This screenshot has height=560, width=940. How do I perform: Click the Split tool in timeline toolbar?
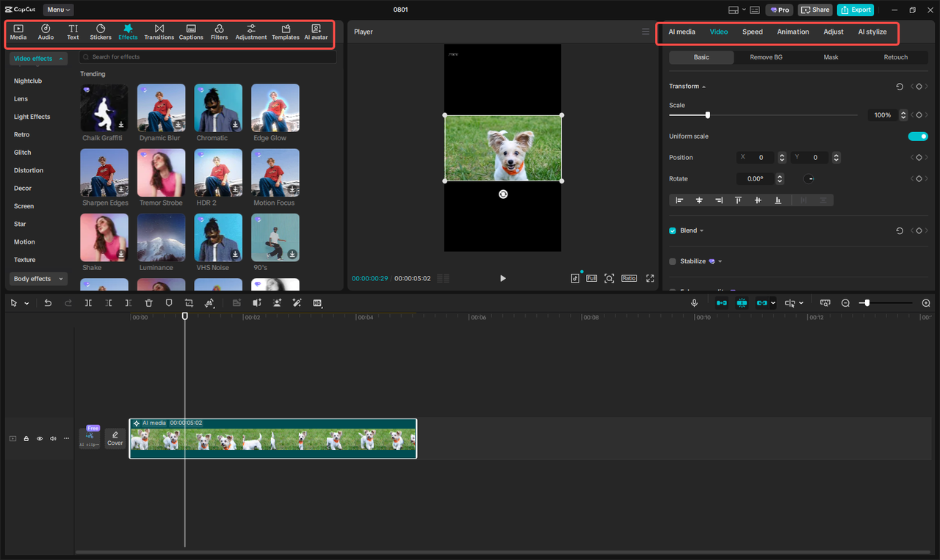click(88, 303)
